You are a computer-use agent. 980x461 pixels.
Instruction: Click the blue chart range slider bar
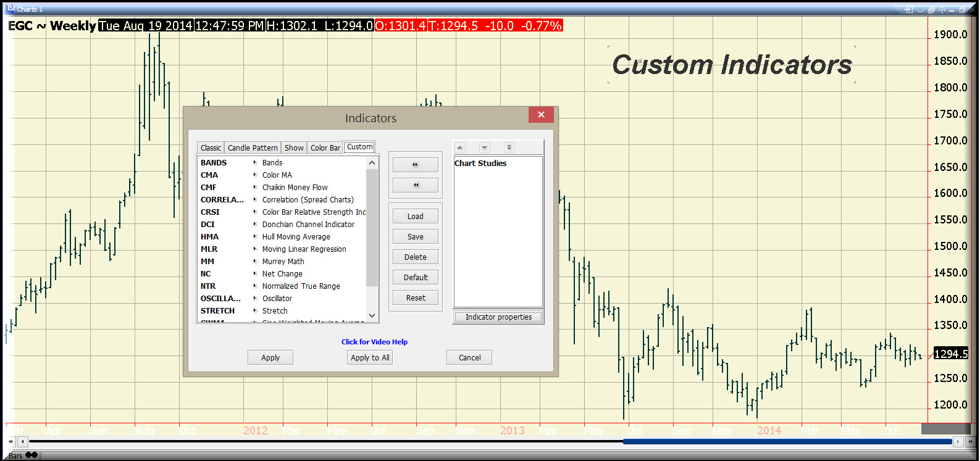(787, 441)
